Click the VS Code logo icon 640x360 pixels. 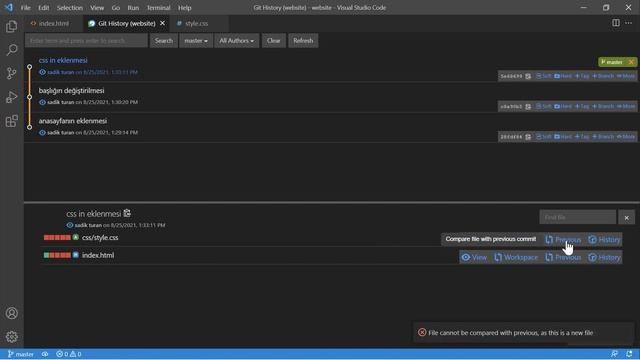tap(9, 7)
